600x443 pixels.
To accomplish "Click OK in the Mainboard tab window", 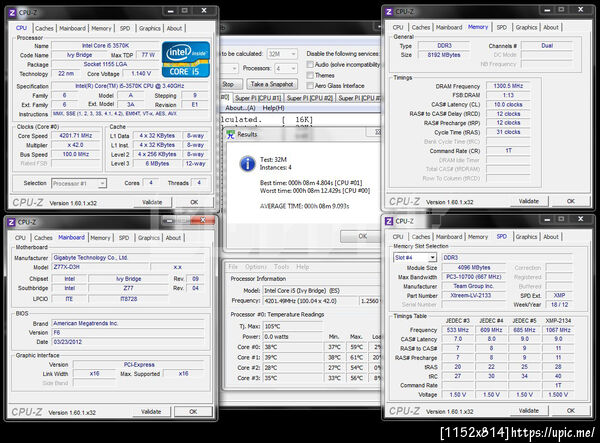I will point(193,412).
